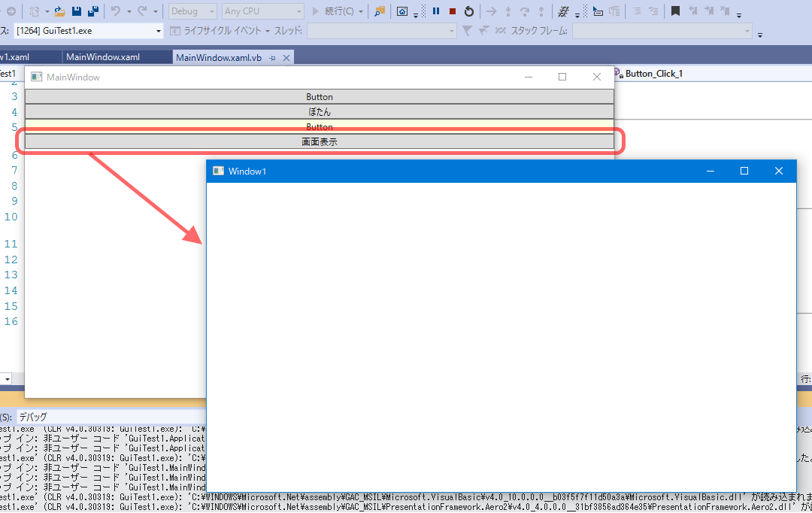Open a file with the folder icon
This screenshot has width=812, height=513.
(x=60, y=11)
